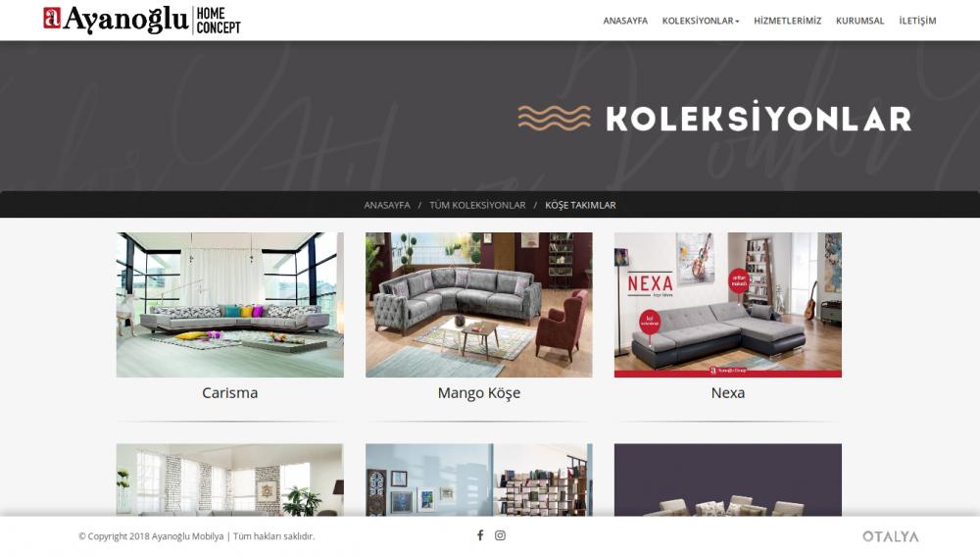Open the Mango Köşe sofa image
980x557 pixels.
click(x=479, y=305)
